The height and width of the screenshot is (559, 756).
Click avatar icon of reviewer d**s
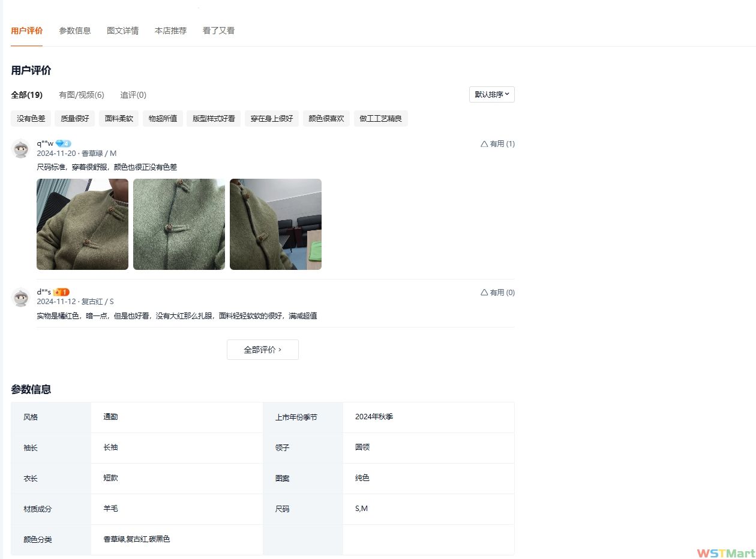[21, 297]
